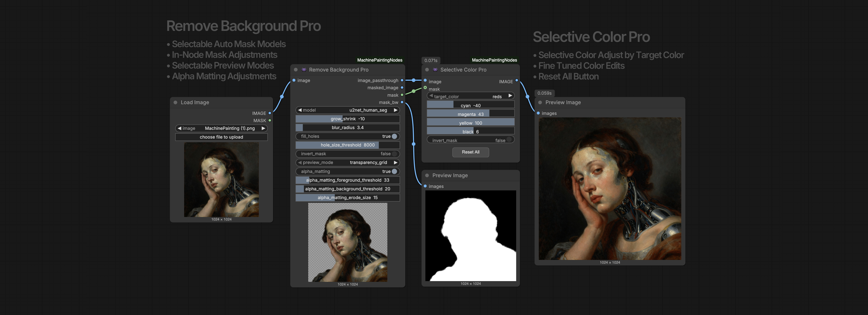Click Selective Color Pro mask input socket
Screen dimensions: 868x315
(x=425, y=87)
